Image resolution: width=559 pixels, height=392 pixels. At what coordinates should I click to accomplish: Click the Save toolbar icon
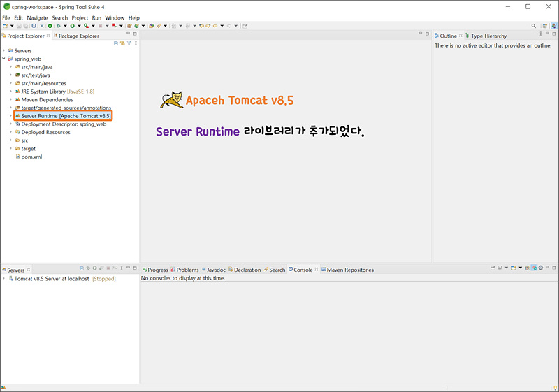pyautogui.click(x=19, y=26)
